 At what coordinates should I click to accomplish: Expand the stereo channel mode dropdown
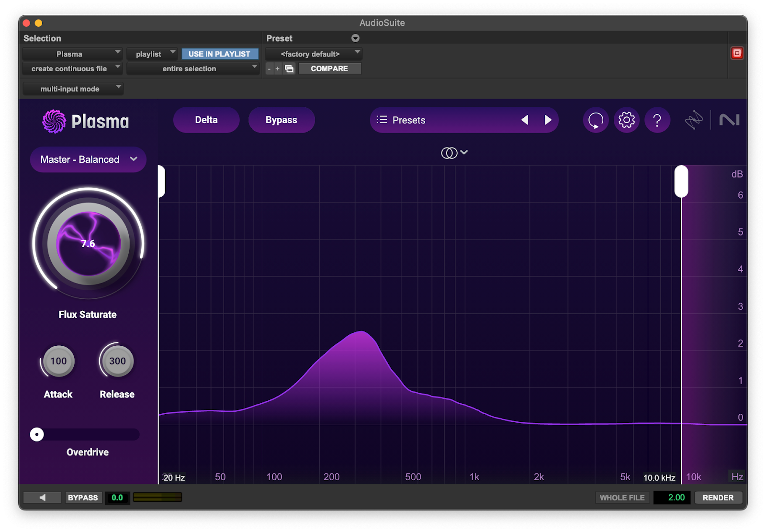(454, 153)
